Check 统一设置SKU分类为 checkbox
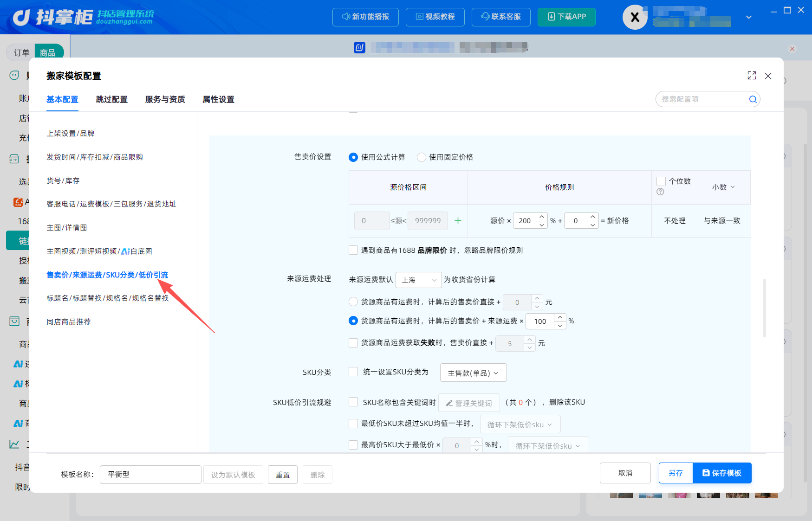 (x=353, y=372)
